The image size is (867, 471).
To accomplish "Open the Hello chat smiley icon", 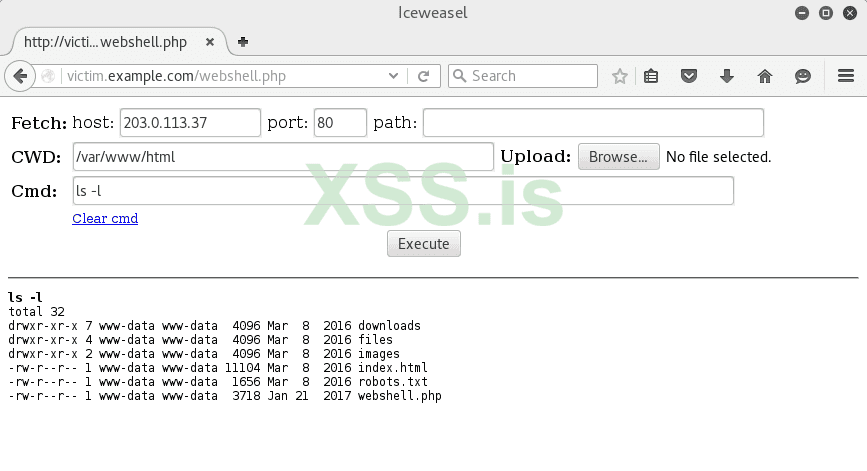I will [803, 76].
